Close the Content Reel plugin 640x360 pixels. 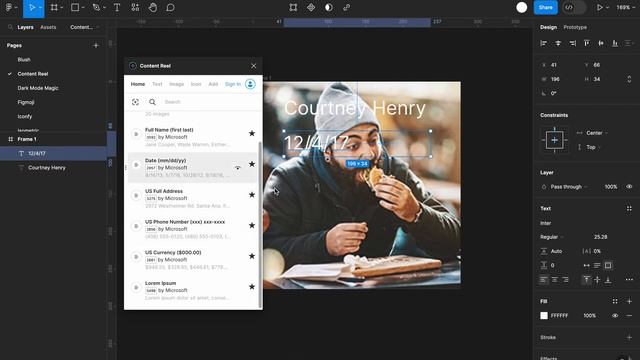253,66
